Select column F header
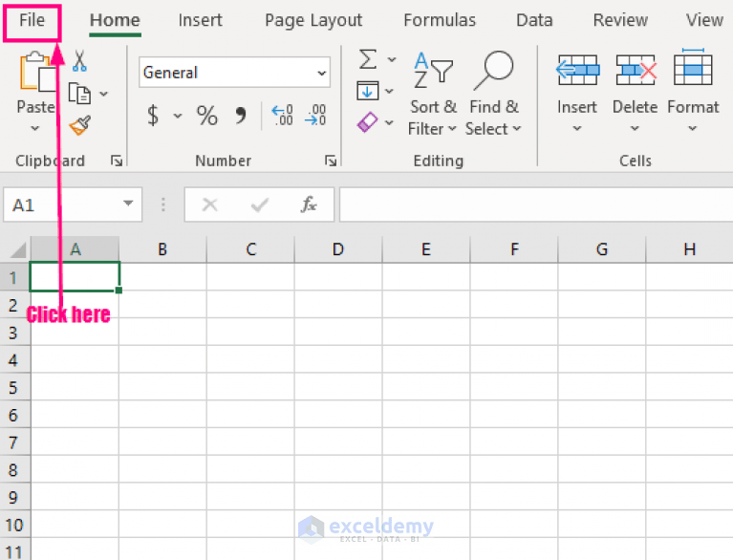This screenshot has height=560, width=733. click(514, 249)
